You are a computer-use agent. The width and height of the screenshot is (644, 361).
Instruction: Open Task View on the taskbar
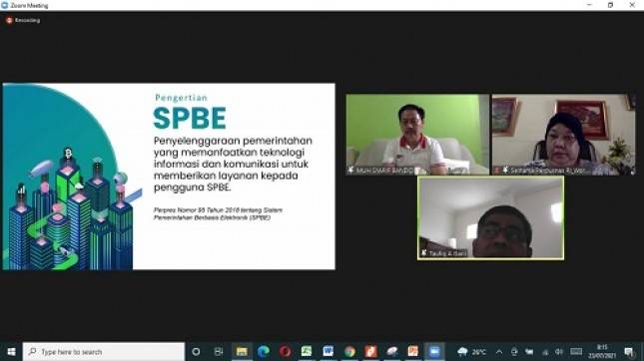point(219,352)
